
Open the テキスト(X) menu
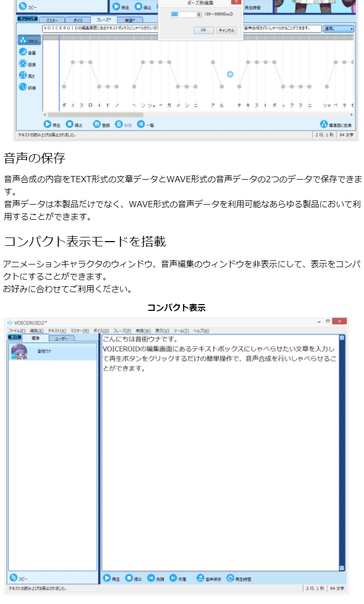57,331
